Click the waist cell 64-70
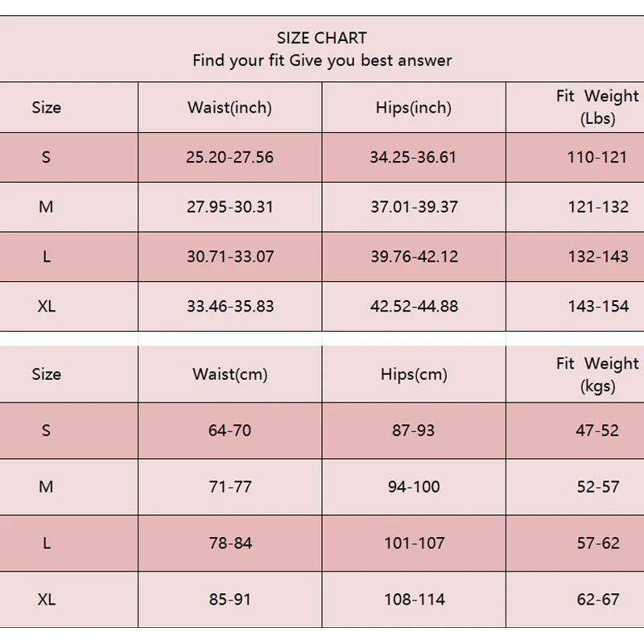The image size is (644, 644). click(x=229, y=431)
